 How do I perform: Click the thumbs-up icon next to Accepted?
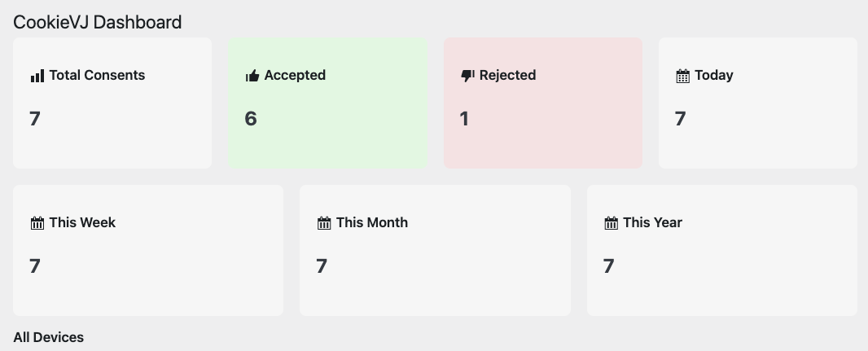(x=252, y=76)
